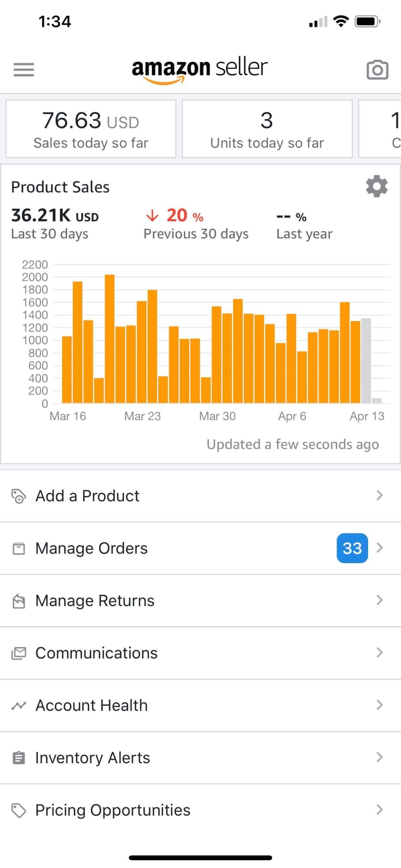
Task: Open the hamburger navigation menu
Action: click(x=24, y=69)
